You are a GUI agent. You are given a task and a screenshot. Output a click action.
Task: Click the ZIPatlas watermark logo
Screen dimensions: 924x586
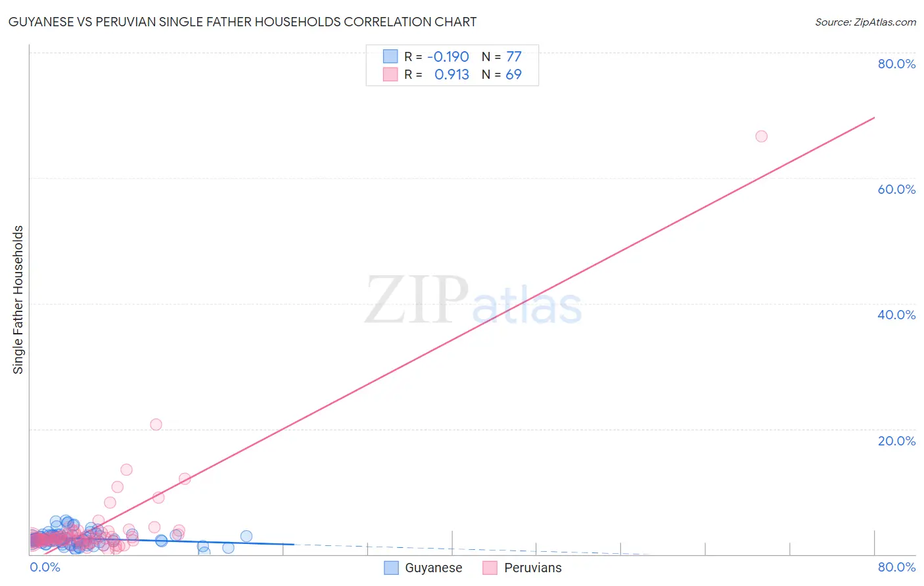[473, 301]
